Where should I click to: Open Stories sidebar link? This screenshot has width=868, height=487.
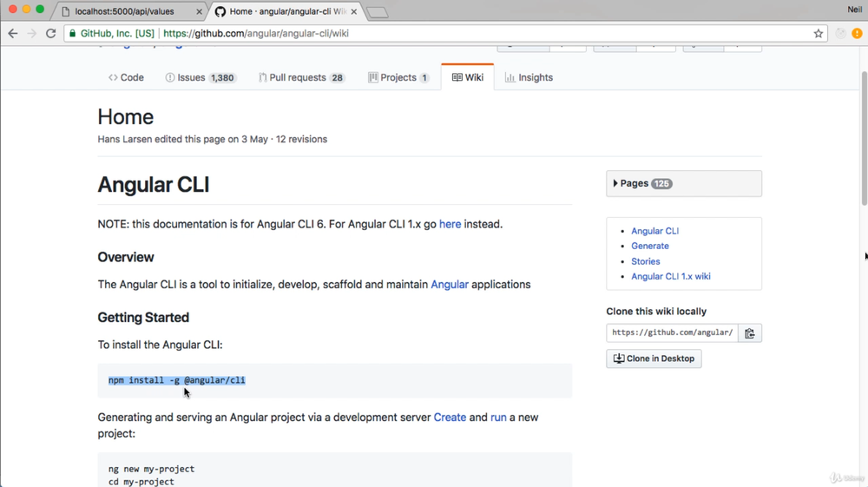click(646, 261)
